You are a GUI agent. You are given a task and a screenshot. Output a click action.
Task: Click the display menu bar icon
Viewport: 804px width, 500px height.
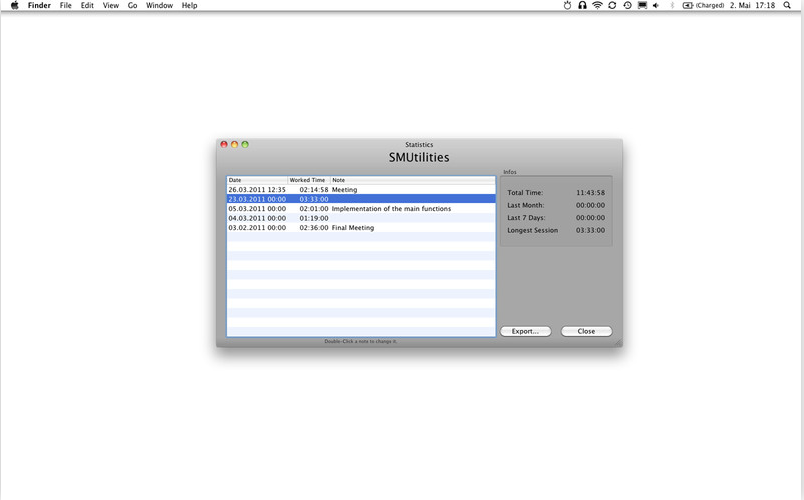pyautogui.click(x=642, y=5)
